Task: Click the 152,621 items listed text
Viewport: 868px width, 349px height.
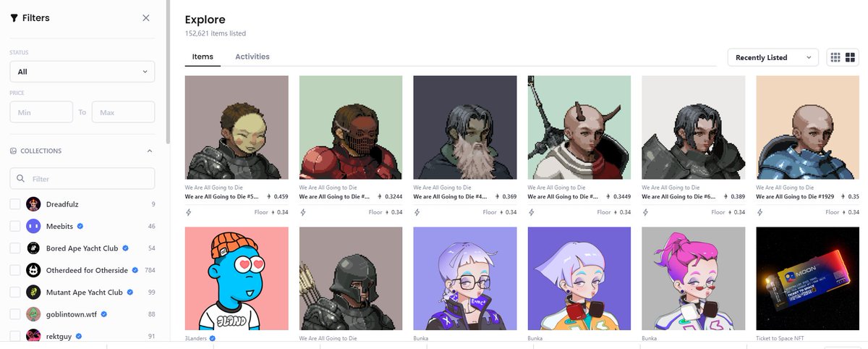Action: [x=216, y=33]
